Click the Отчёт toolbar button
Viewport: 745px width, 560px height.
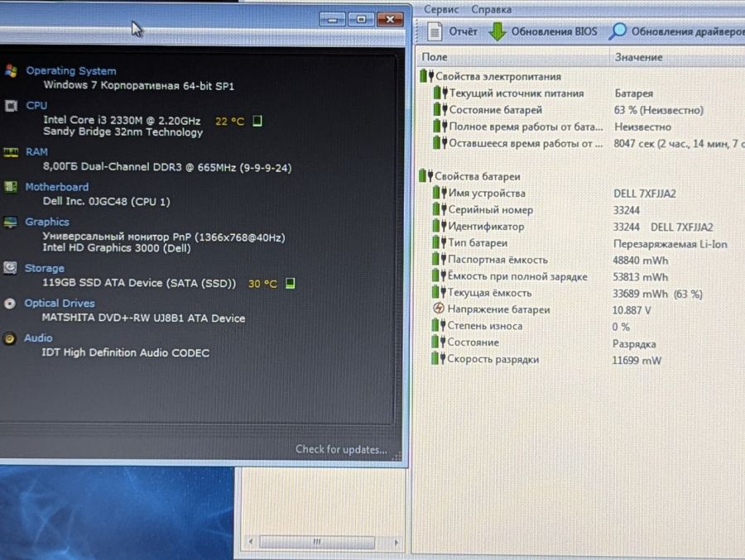point(452,31)
